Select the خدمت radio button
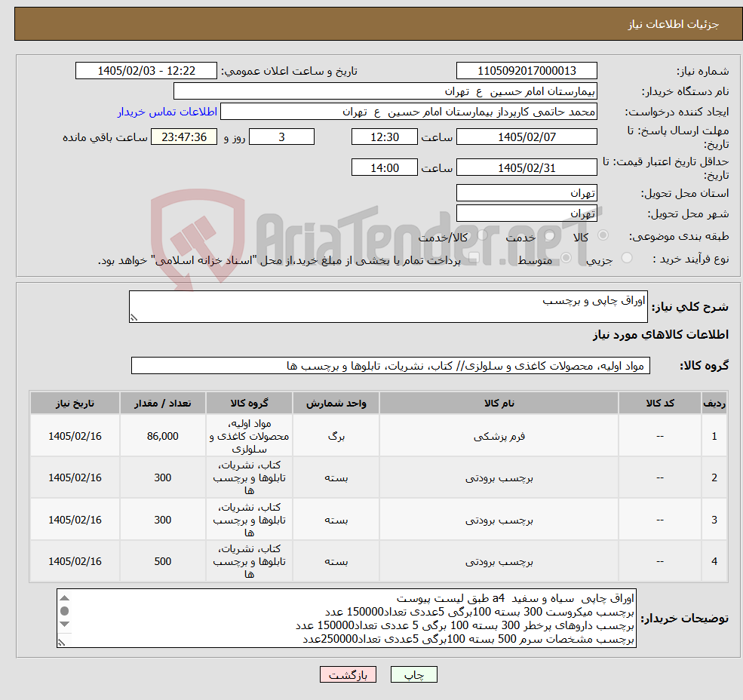The image size is (743, 700). coord(550,235)
